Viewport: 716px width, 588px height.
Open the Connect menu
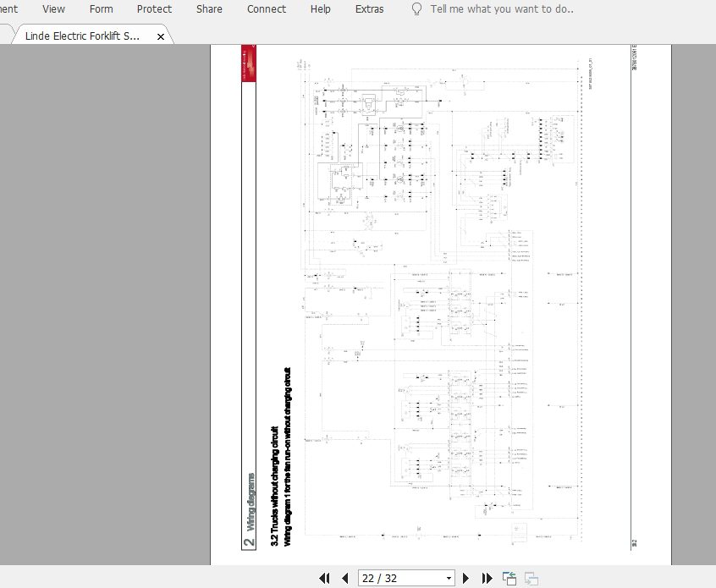pos(266,9)
